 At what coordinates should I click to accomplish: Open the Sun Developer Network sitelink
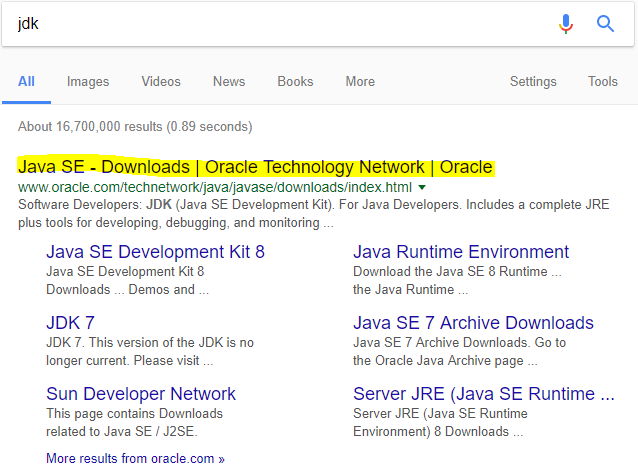[x=141, y=394]
